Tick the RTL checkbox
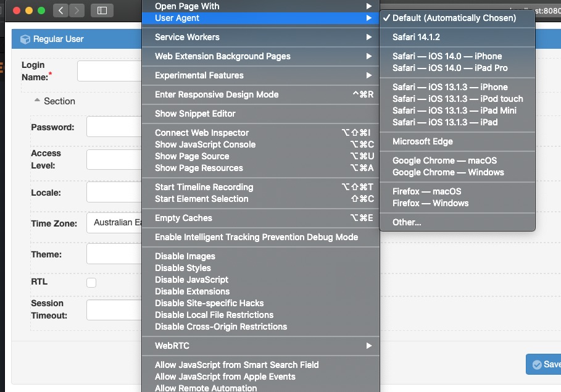The height and width of the screenshot is (392, 561). tap(91, 283)
